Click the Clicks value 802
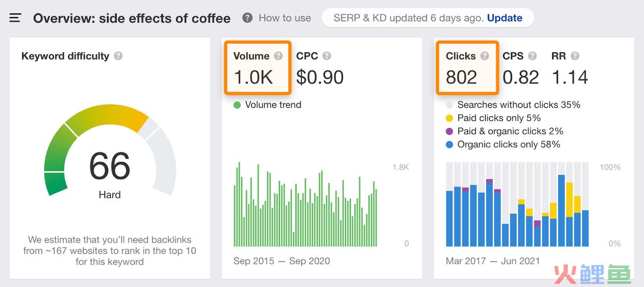Image resolution: width=644 pixels, height=287 pixels. [462, 77]
